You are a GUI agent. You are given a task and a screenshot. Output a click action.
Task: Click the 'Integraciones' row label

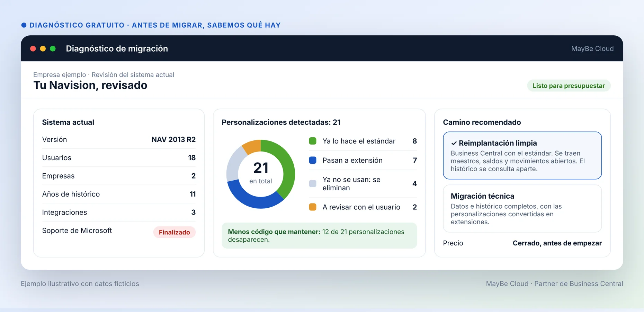pos(64,212)
